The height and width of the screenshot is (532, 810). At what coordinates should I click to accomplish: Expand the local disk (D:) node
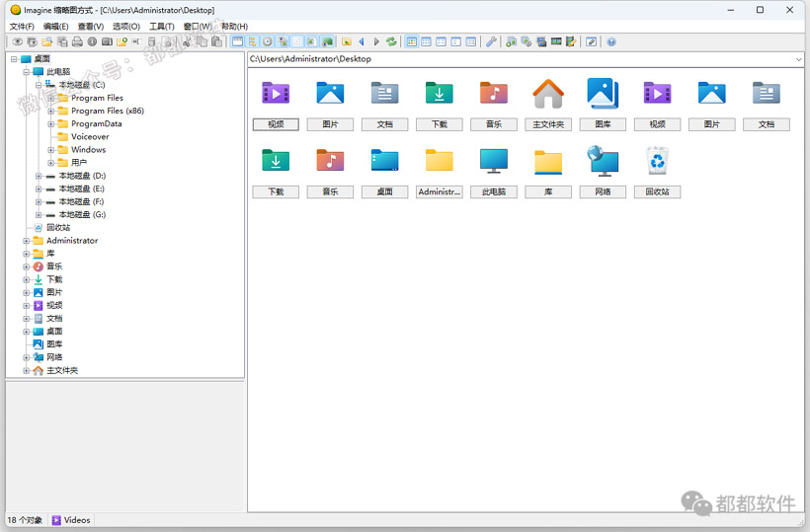tap(39, 176)
